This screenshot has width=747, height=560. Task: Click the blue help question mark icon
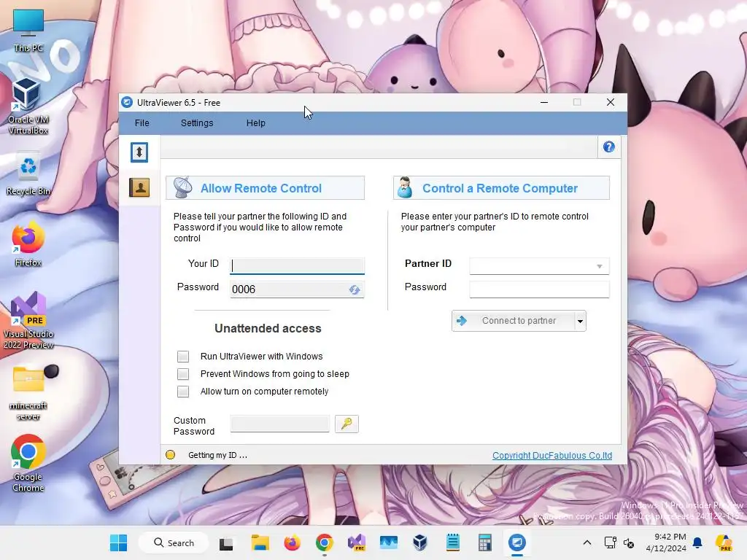point(609,147)
